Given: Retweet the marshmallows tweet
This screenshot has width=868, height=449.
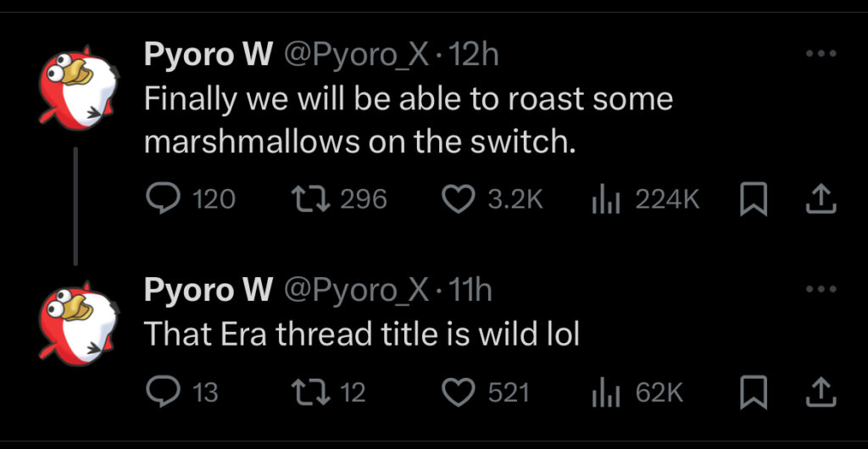Looking at the screenshot, I should click(303, 199).
